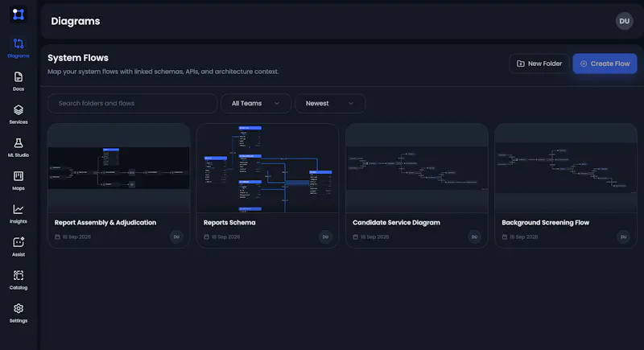Image resolution: width=644 pixels, height=350 pixels.
Task: Click the DU badge on Report Assembly card
Action: coord(176,237)
